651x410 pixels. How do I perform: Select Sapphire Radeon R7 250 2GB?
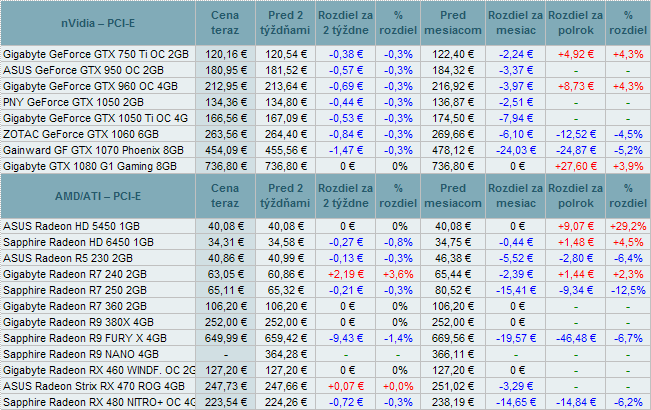[x=75, y=290]
